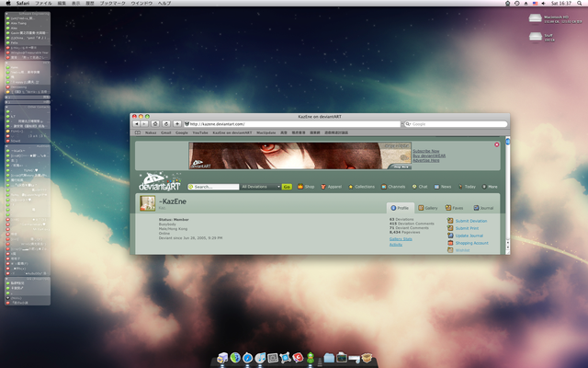The image size is (588, 368).
Task: Switch to the Journal tab
Action: pos(483,208)
